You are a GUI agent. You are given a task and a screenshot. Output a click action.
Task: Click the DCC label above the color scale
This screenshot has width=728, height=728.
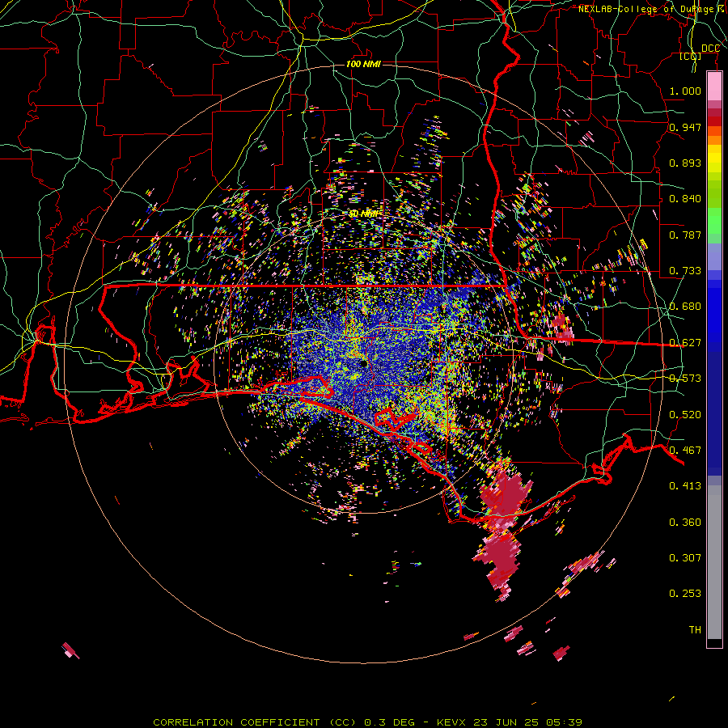click(x=710, y=49)
